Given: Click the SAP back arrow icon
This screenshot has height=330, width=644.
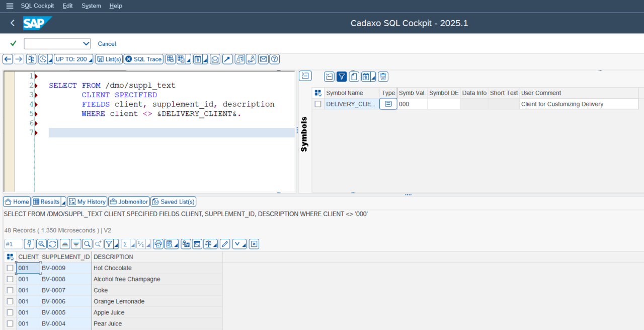Looking at the screenshot, I should (13, 23).
